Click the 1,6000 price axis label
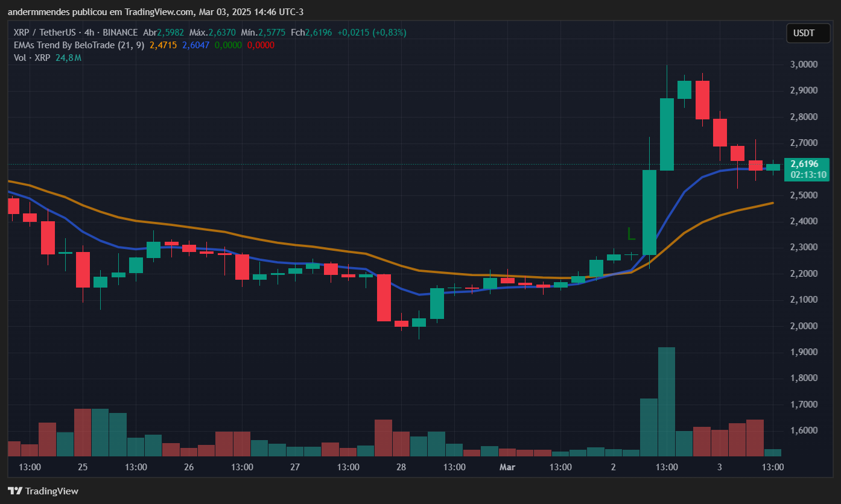 pyautogui.click(x=804, y=430)
